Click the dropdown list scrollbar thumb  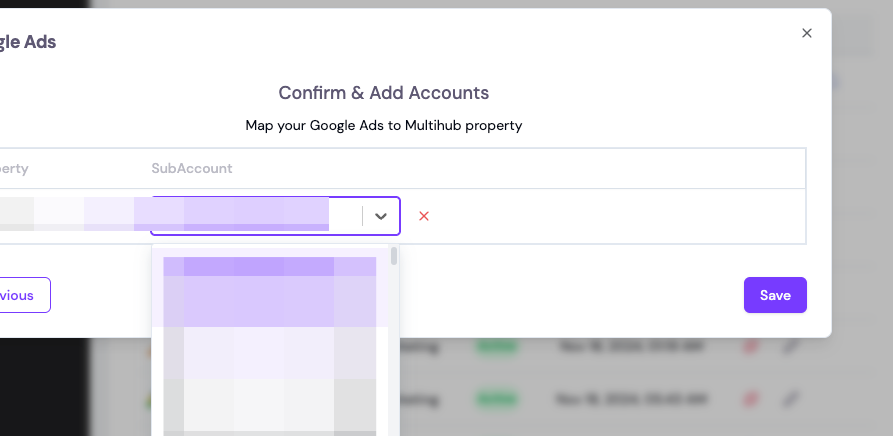(x=394, y=256)
